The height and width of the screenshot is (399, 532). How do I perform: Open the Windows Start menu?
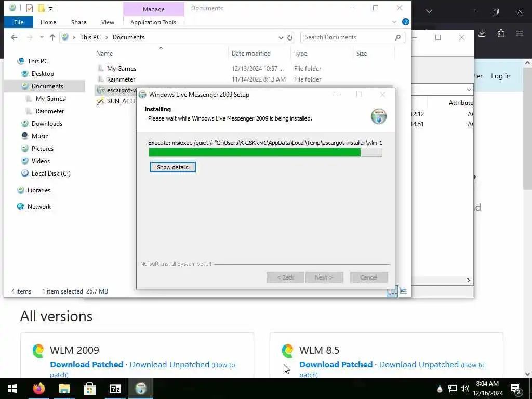(x=12, y=389)
